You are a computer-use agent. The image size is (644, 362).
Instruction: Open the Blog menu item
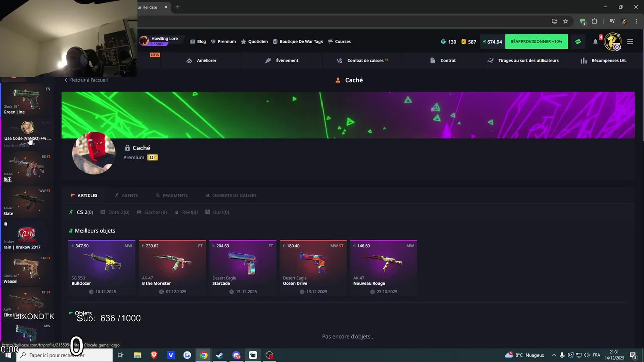pos(198,41)
